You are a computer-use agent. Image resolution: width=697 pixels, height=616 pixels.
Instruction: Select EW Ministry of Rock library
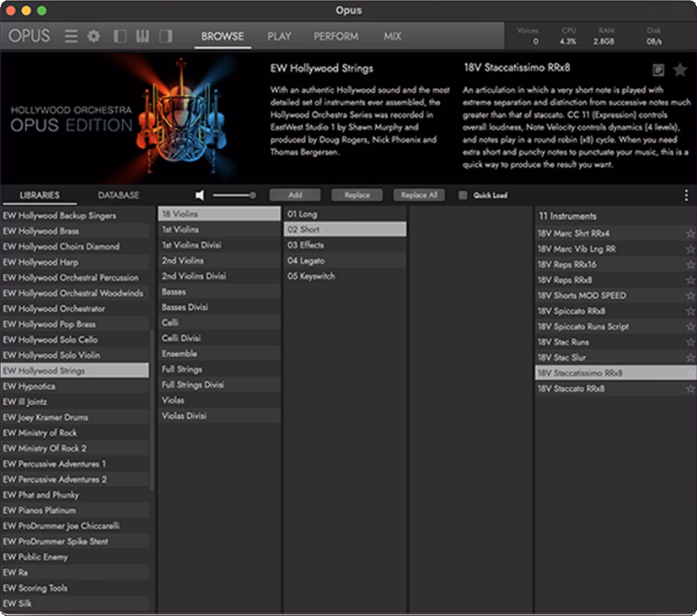tap(75, 433)
